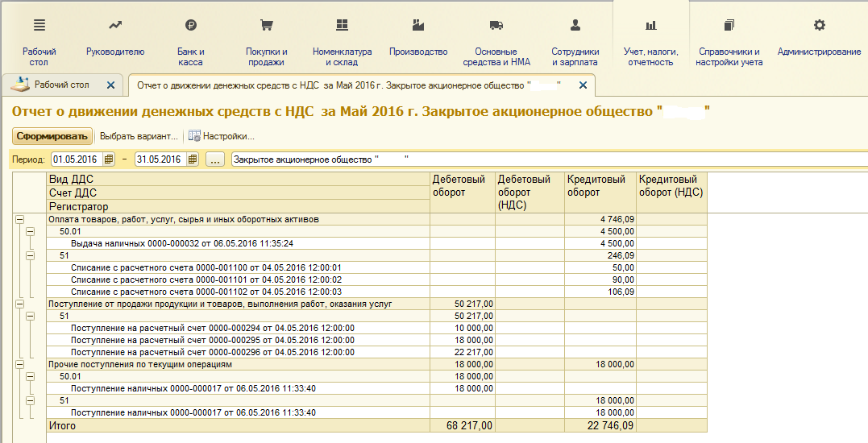Viewport: 868px width, 443px height.
Task: Click the Кредитовый оборот (НДС) column header
Action: tap(671, 193)
